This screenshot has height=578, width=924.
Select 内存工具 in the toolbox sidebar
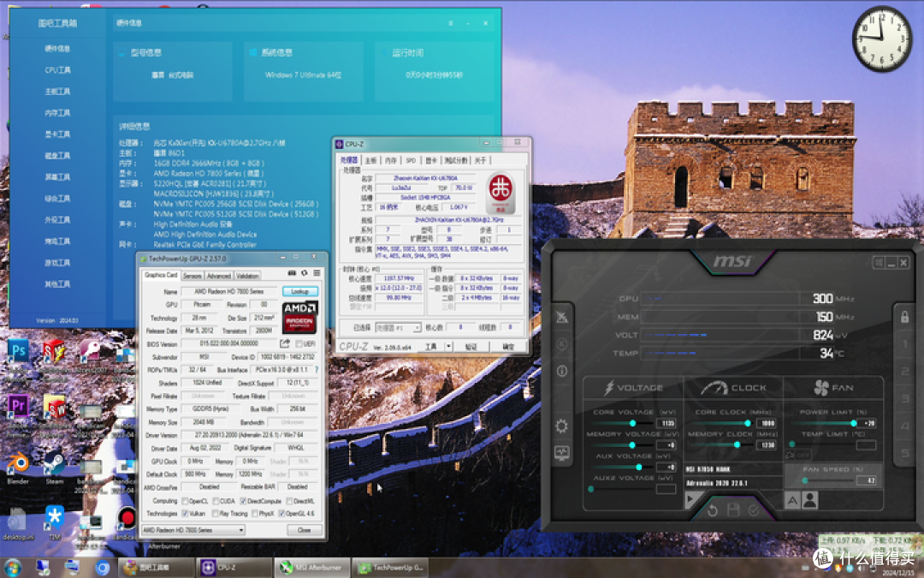(x=58, y=113)
